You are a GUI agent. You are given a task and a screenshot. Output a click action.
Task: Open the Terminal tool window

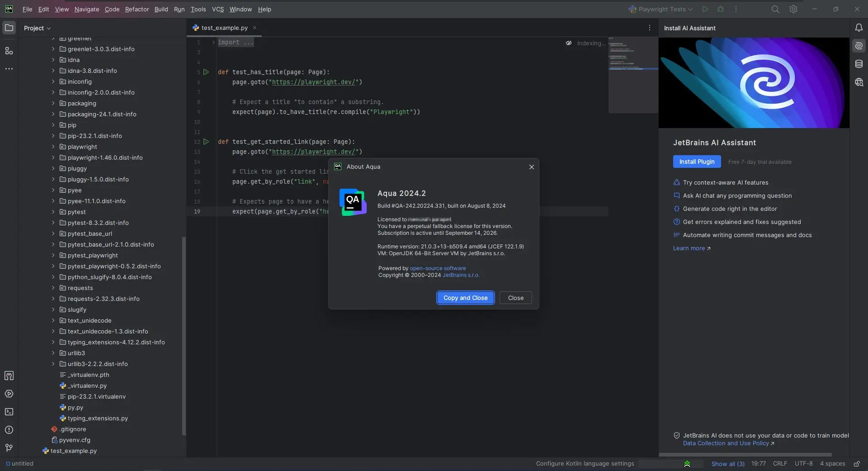(9, 412)
